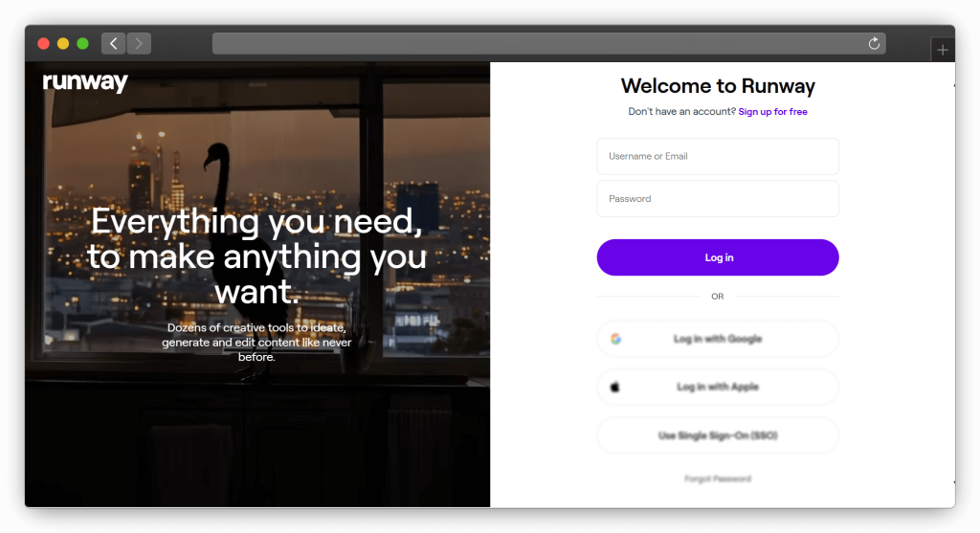Image resolution: width=980 pixels, height=533 pixels.
Task: Reload the page with the refresh icon
Action: [873, 43]
